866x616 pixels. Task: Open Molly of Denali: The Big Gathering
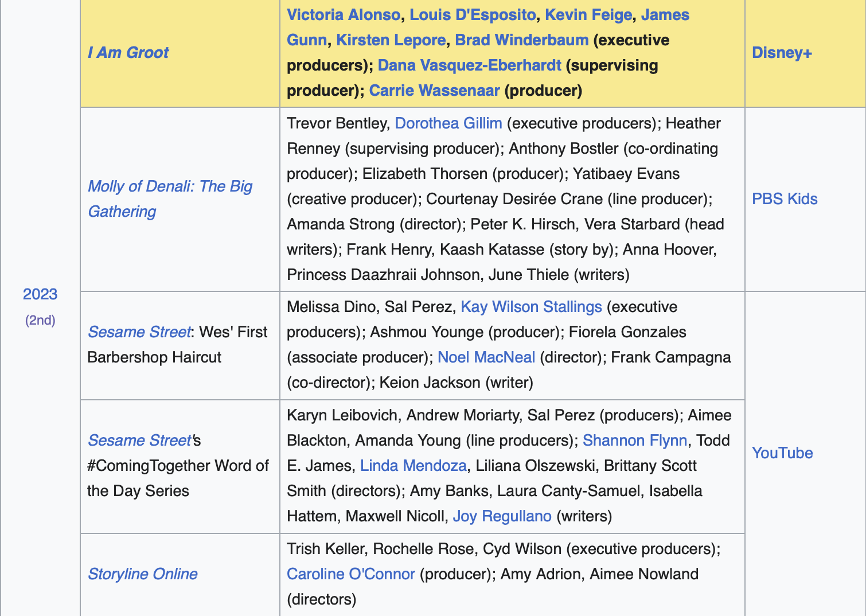point(170,199)
